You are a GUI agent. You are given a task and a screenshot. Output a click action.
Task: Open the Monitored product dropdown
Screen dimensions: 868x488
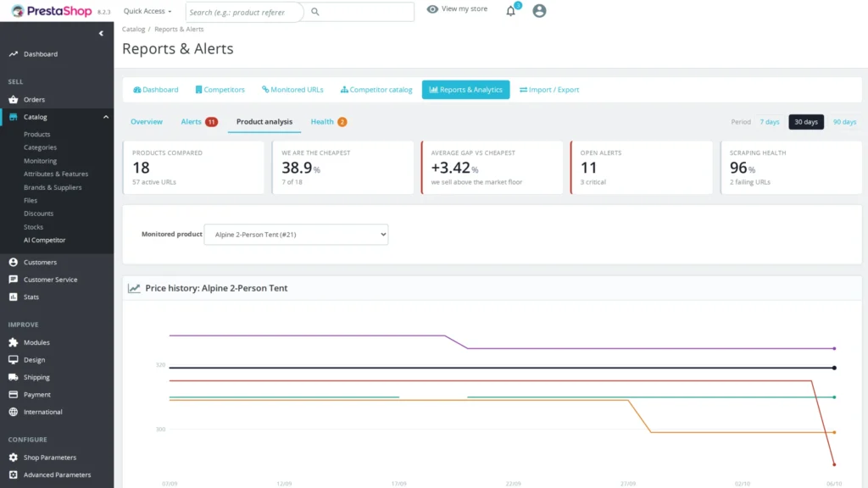[296, 235]
